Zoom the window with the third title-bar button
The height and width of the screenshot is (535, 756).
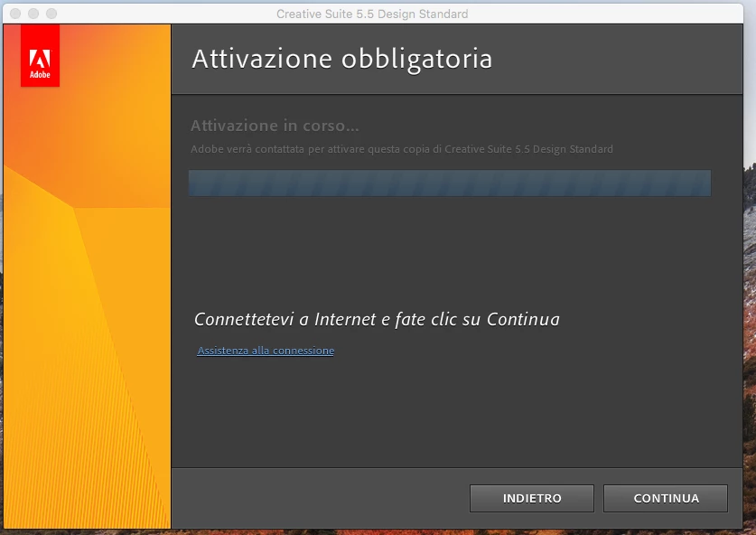click(x=51, y=14)
